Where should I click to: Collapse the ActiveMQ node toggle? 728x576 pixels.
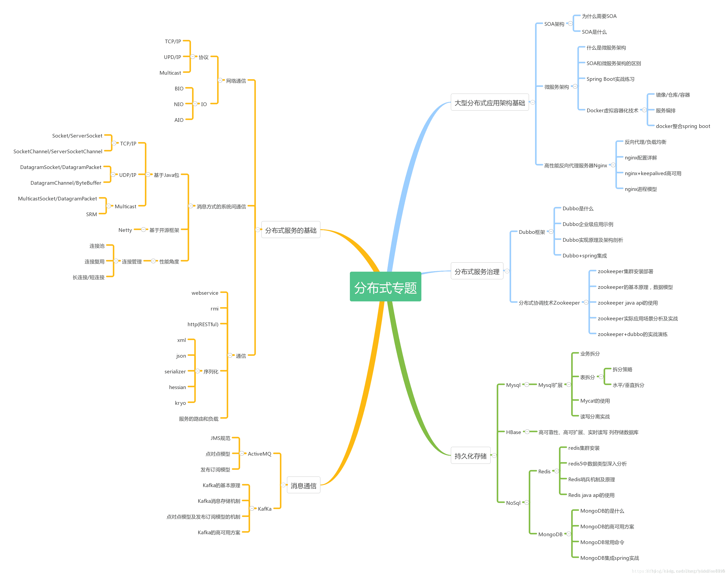click(242, 454)
